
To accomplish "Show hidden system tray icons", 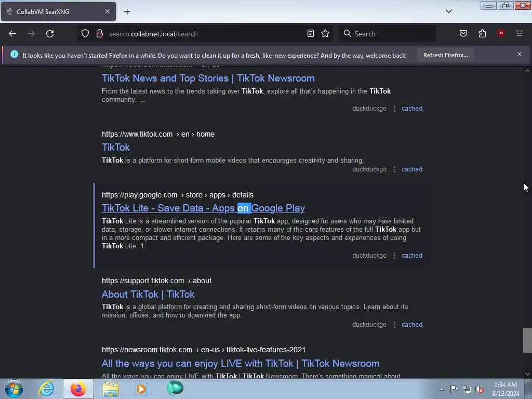I will pos(442,389).
